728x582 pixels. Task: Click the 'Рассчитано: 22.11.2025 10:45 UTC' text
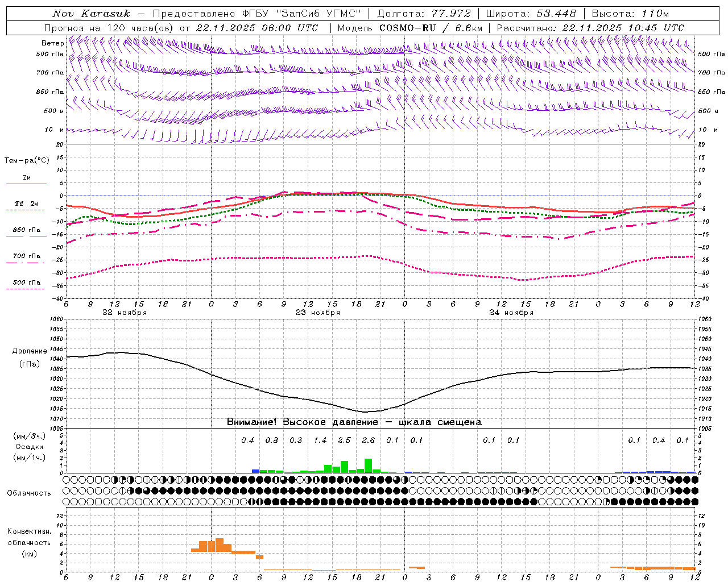coord(590,28)
